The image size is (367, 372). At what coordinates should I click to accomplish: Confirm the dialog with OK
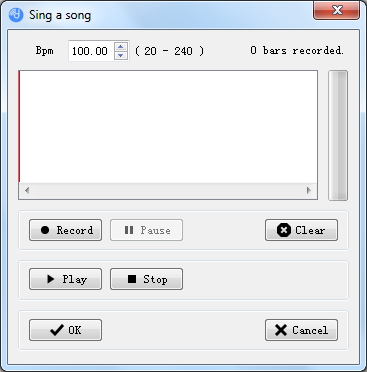click(65, 330)
